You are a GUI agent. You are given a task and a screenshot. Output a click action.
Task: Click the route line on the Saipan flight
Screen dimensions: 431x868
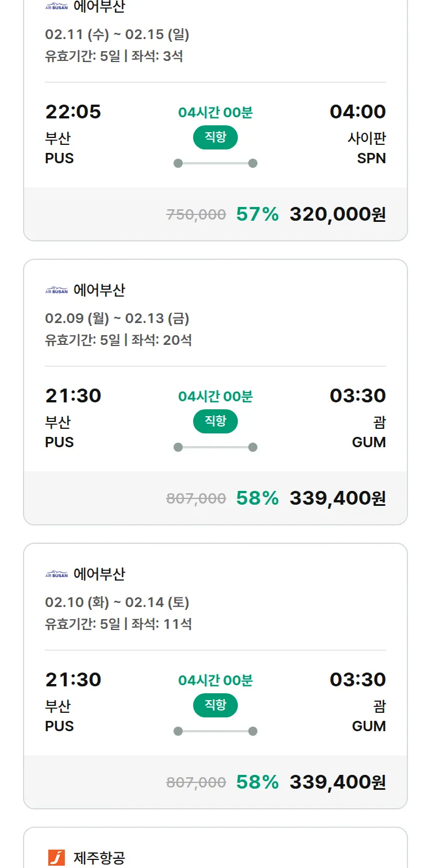coord(215,163)
